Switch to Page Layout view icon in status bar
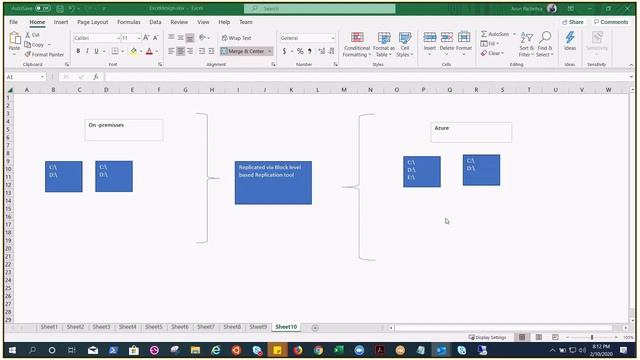Image resolution: width=640 pixels, height=360 pixels. coord(539,337)
